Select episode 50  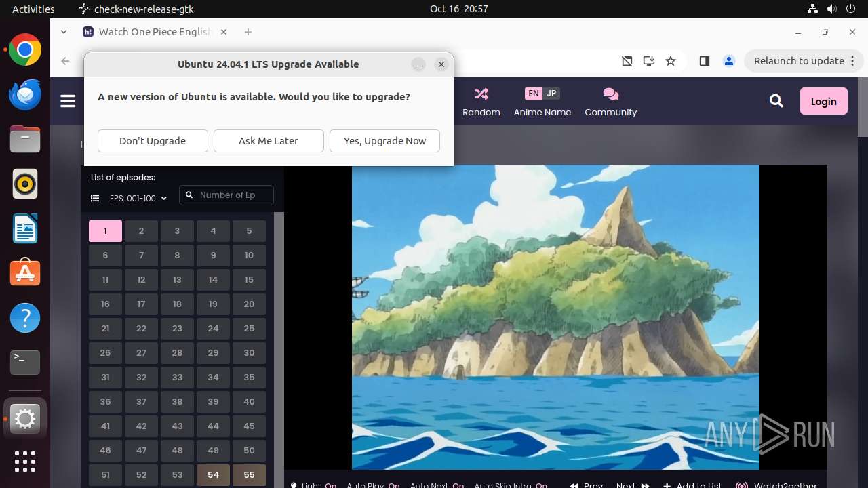tap(249, 451)
